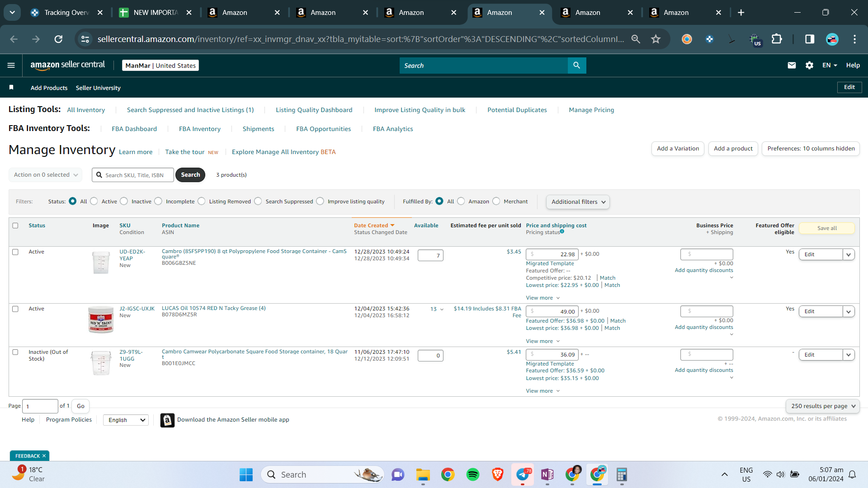This screenshot has height=488, width=868.
Task: Open a new browser tab
Action: 741,13
